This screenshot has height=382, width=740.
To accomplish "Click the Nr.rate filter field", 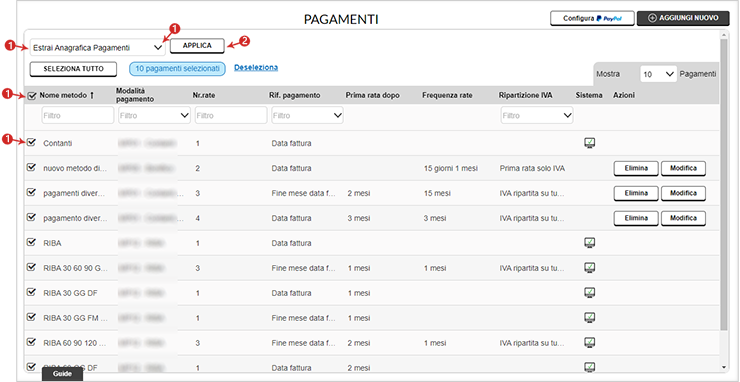I will tap(231, 115).
